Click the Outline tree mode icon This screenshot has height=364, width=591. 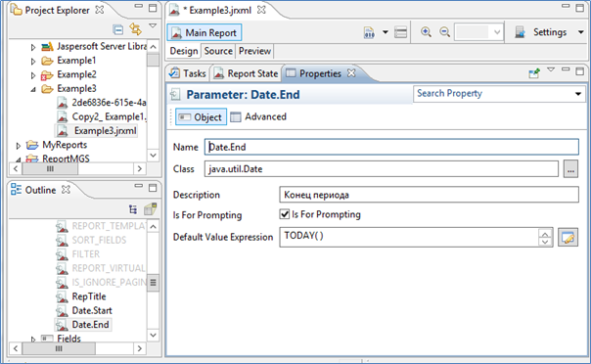point(133,209)
